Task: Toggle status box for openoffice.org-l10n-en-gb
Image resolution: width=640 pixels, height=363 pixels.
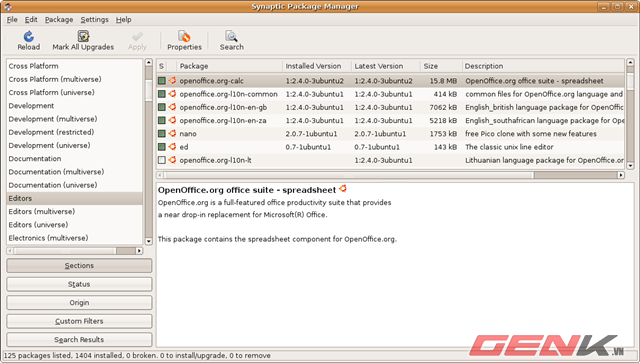Action: point(162,107)
